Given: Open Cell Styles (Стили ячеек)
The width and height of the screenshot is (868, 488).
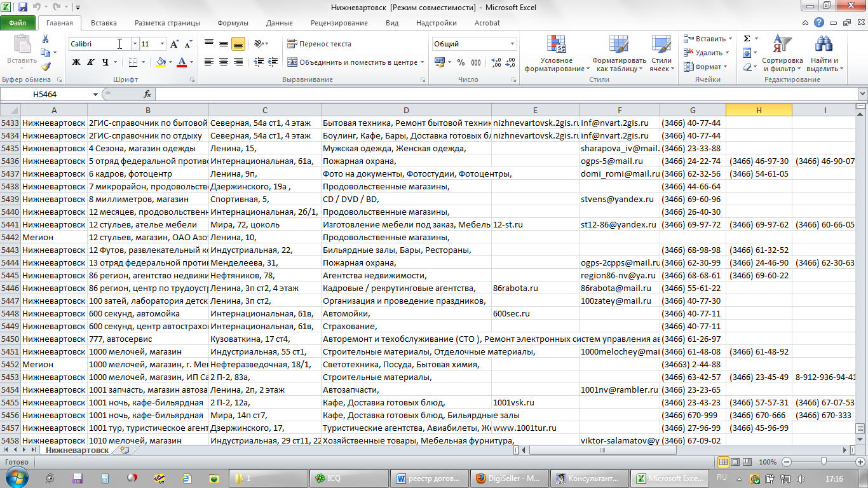Looking at the screenshot, I should point(661,53).
